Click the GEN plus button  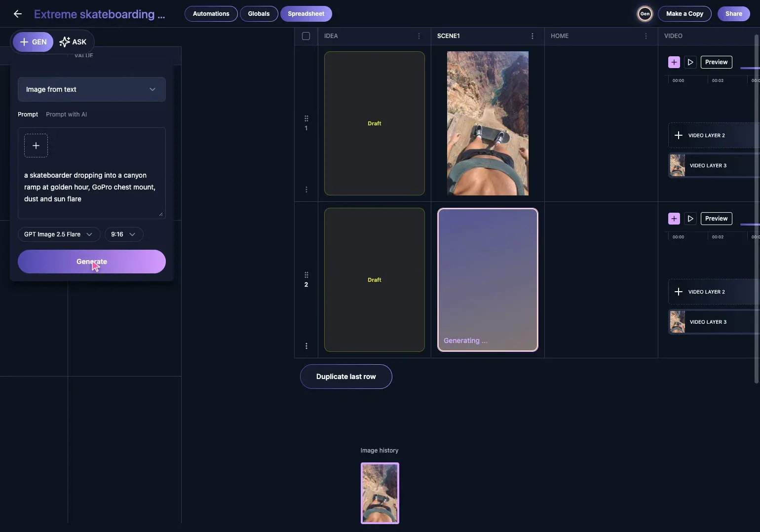(33, 42)
